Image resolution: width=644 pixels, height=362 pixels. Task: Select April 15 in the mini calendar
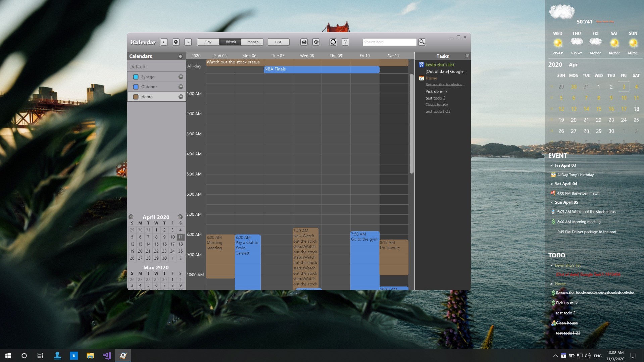156,244
